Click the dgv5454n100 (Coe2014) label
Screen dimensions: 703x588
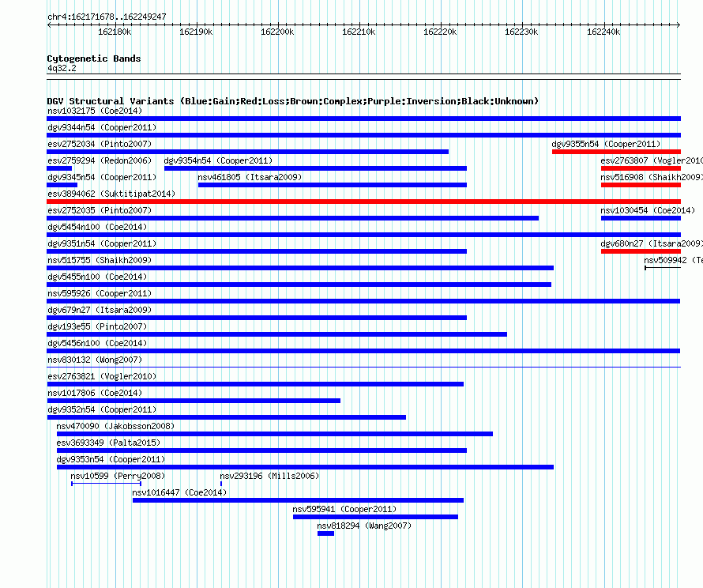click(x=97, y=227)
